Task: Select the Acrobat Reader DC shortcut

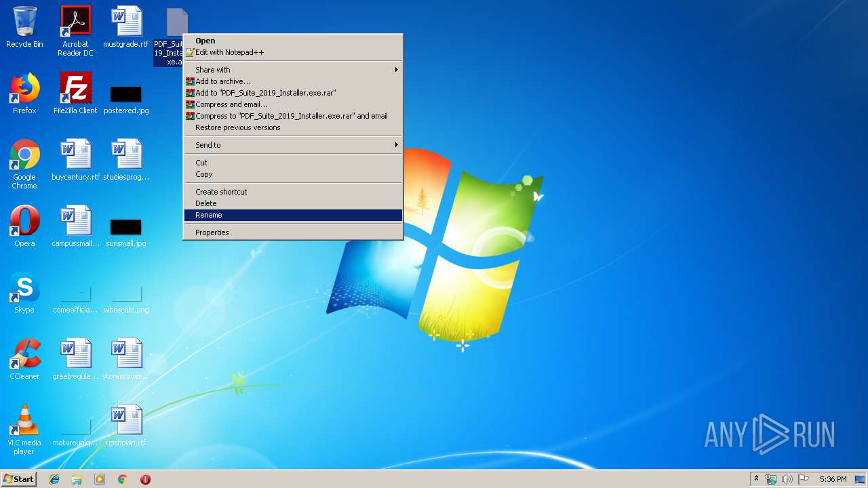Action: pyautogui.click(x=75, y=31)
